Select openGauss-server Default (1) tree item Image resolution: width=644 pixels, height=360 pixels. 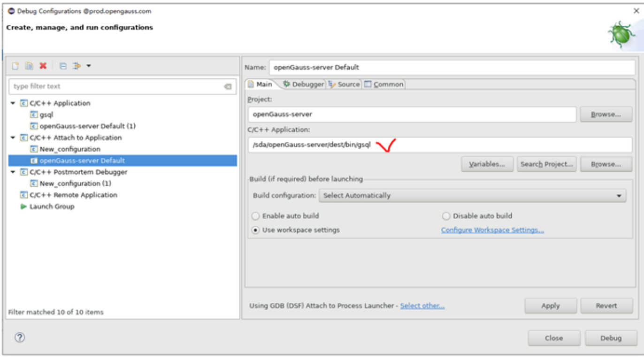tap(88, 126)
